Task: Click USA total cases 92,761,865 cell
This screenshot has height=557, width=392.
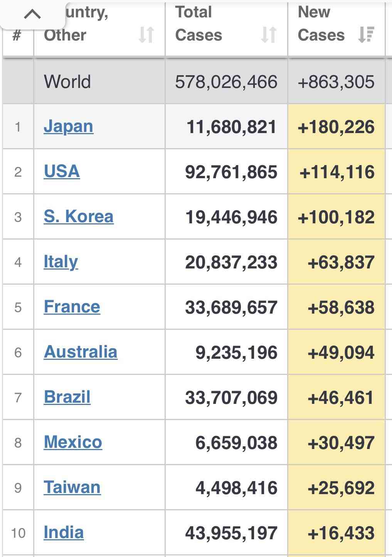Action: [x=226, y=172]
